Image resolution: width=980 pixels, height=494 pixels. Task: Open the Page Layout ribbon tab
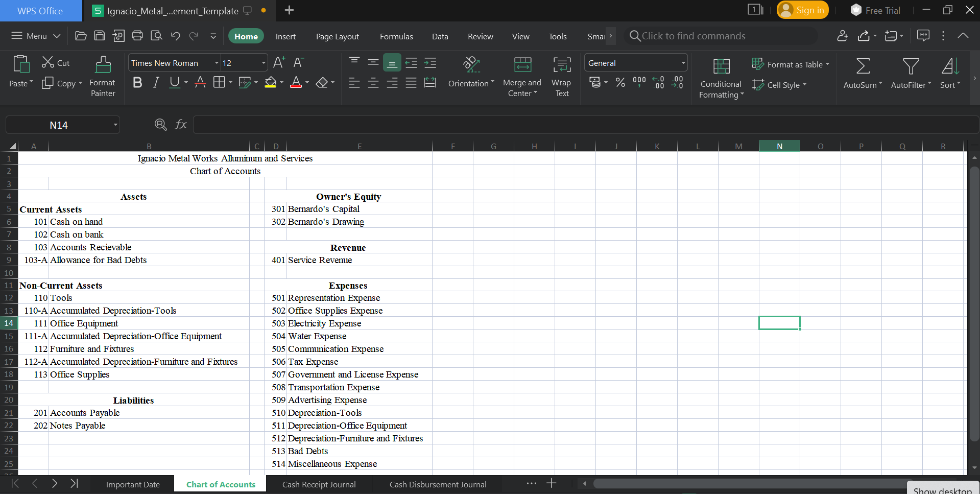click(x=338, y=36)
